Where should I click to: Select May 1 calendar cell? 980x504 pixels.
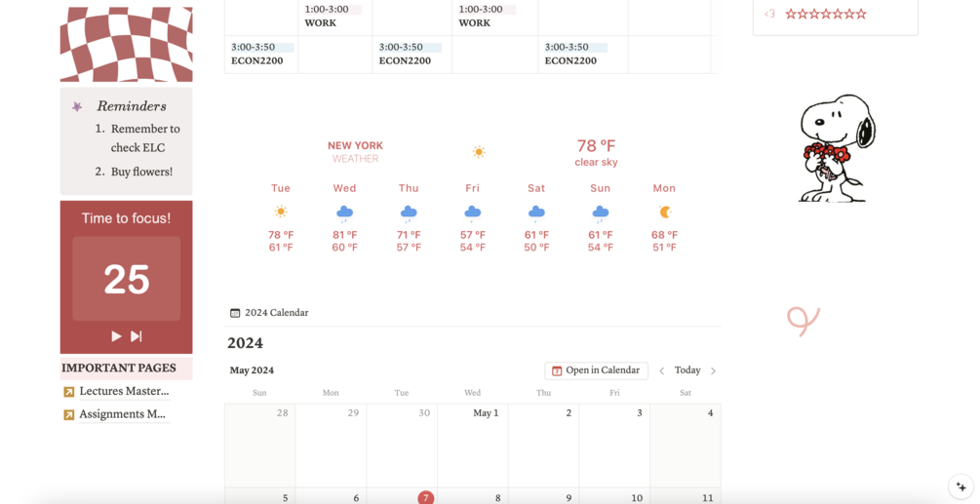(x=473, y=446)
